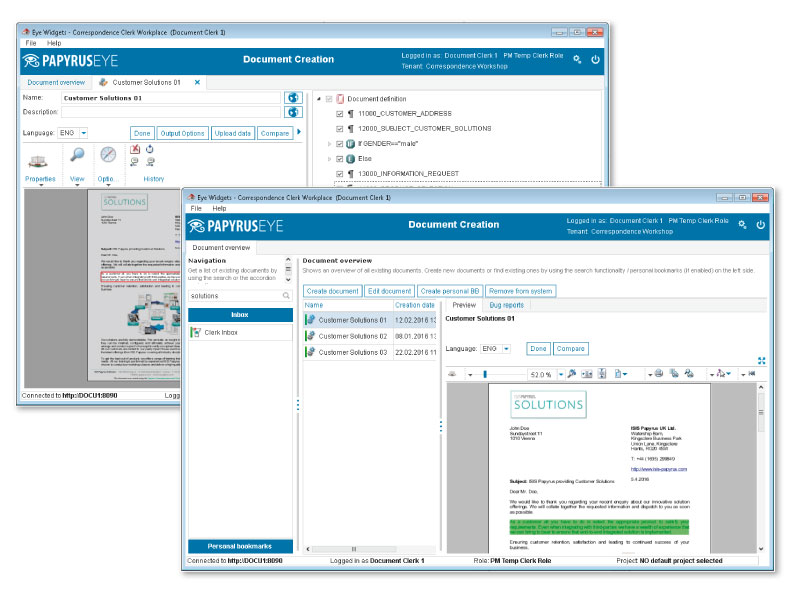800x591 pixels.
Task: Switch to the Bug reports tab
Action: tap(507, 305)
